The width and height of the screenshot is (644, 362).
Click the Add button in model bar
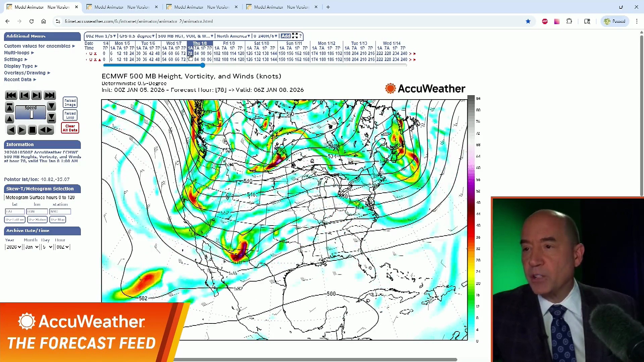pyautogui.click(x=286, y=36)
